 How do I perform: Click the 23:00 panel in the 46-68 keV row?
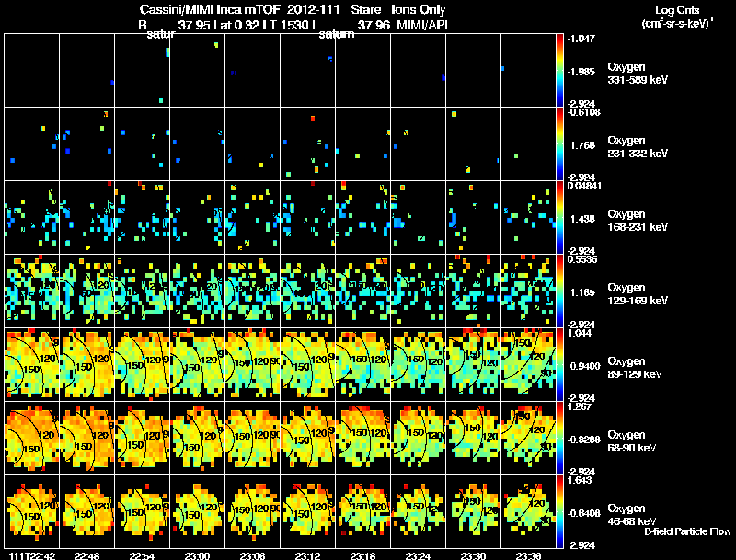pos(198,511)
